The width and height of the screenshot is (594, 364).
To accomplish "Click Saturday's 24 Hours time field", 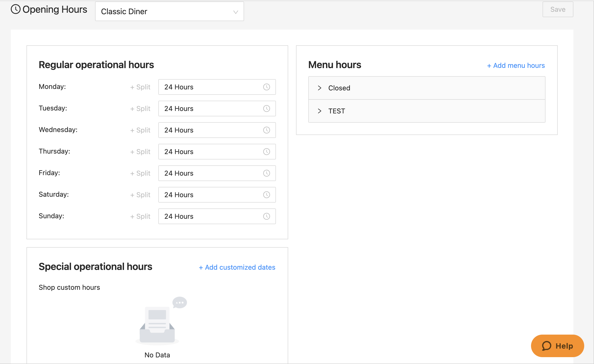I will click(x=217, y=195).
